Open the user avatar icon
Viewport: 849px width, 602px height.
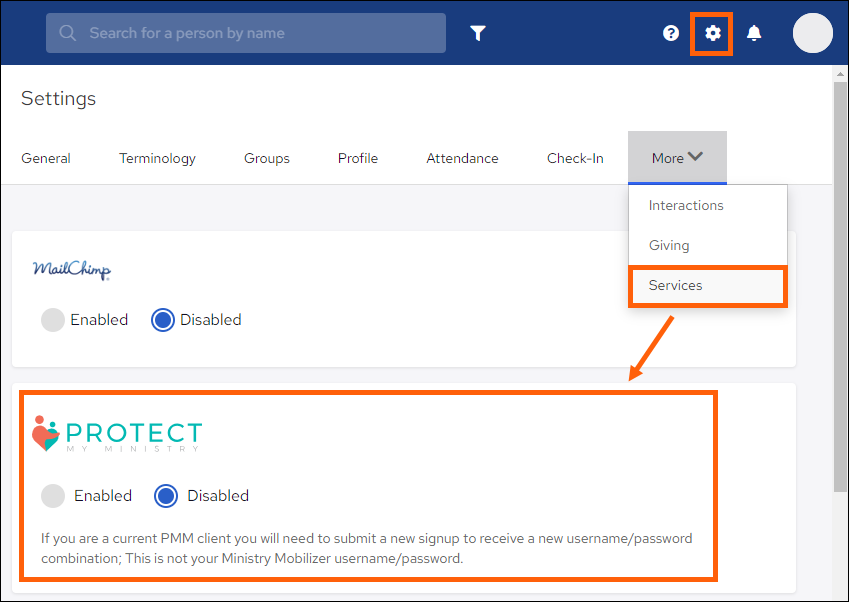[x=812, y=33]
